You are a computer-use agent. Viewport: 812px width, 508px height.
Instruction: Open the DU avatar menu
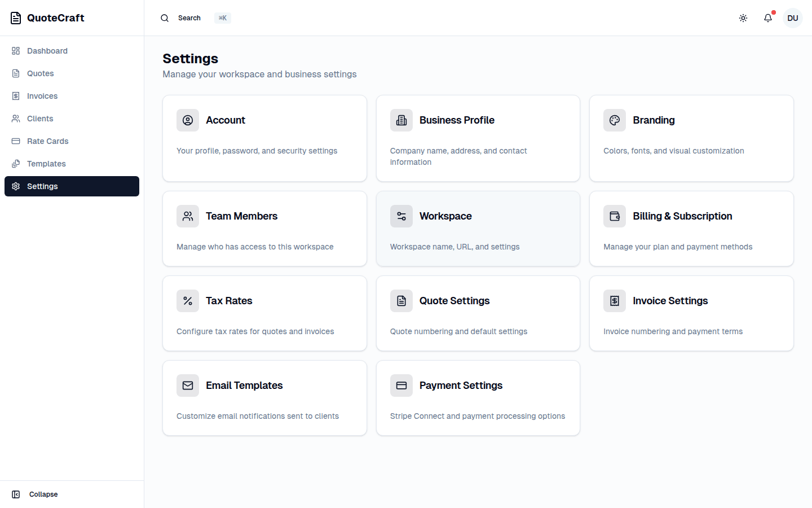tap(793, 17)
